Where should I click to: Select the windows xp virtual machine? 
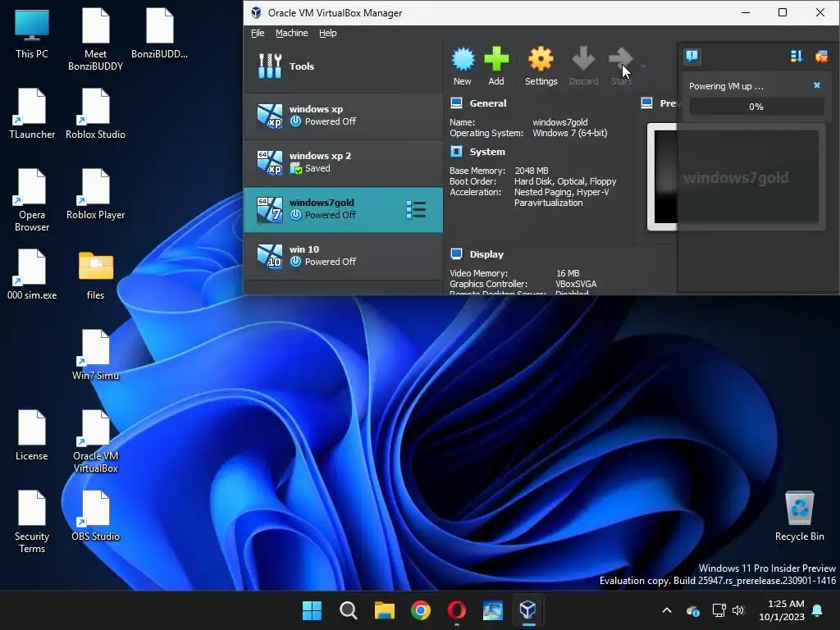[344, 116]
